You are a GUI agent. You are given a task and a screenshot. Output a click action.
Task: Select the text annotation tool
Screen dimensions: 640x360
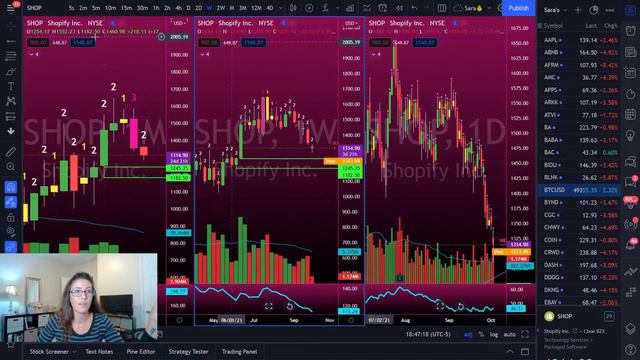click(x=11, y=86)
